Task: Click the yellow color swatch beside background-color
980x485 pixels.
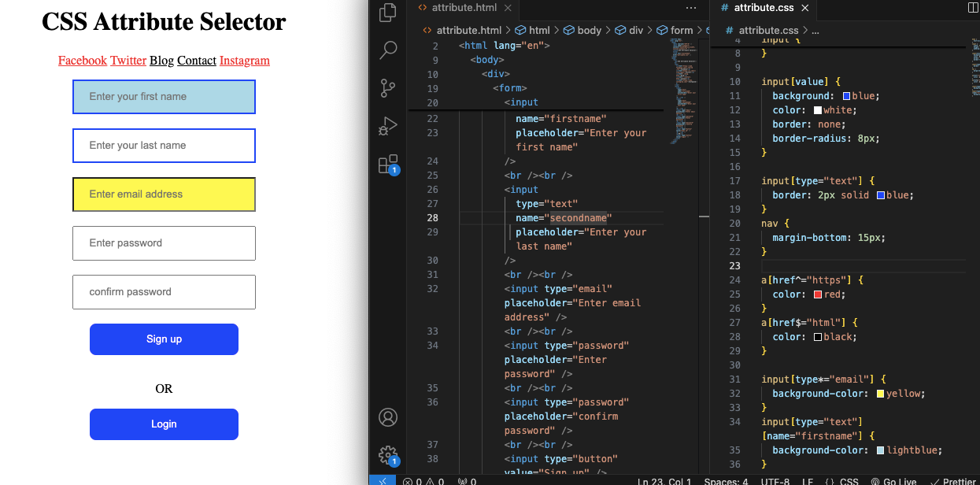Action: pos(880,393)
